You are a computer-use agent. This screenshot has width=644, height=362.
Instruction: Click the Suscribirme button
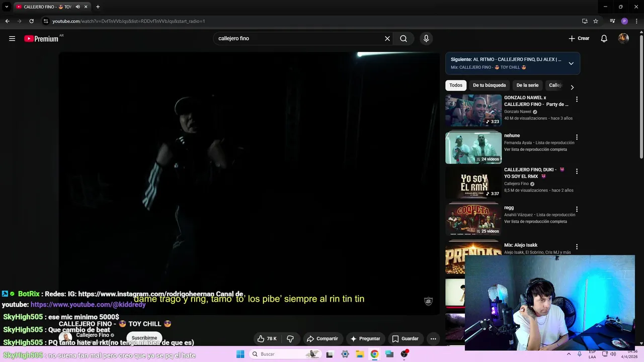[144, 338]
